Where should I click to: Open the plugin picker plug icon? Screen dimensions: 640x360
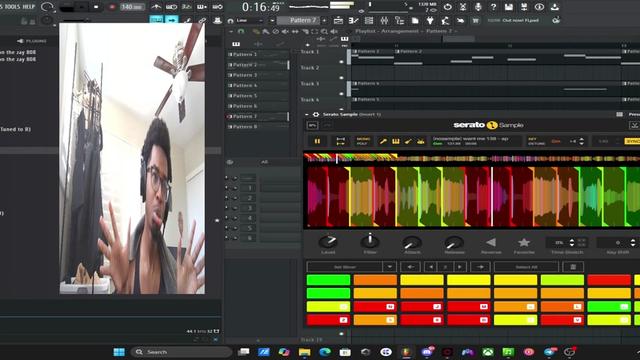[x=430, y=20]
